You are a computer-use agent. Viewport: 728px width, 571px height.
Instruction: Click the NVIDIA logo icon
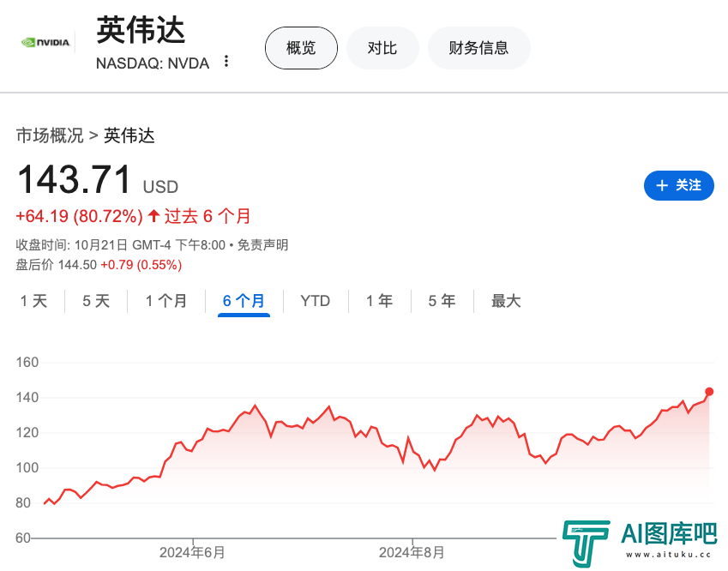tap(46, 43)
